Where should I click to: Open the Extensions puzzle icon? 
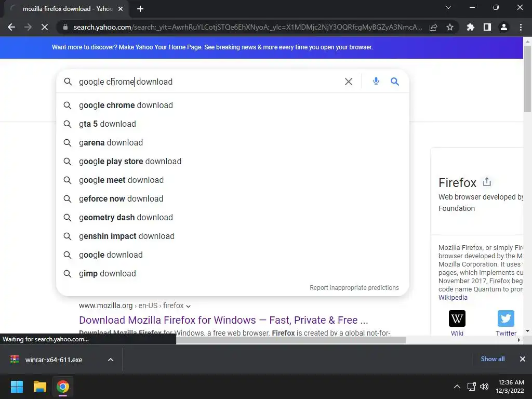[x=471, y=27]
